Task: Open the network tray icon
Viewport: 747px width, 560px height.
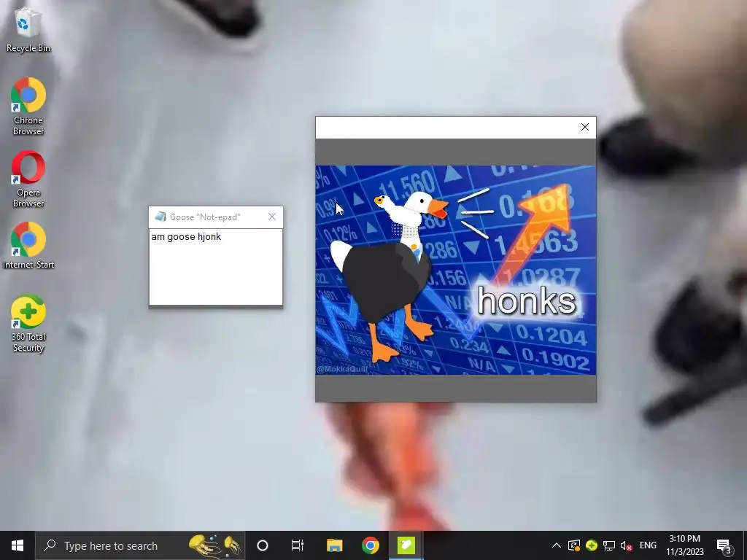Action: (609, 545)
